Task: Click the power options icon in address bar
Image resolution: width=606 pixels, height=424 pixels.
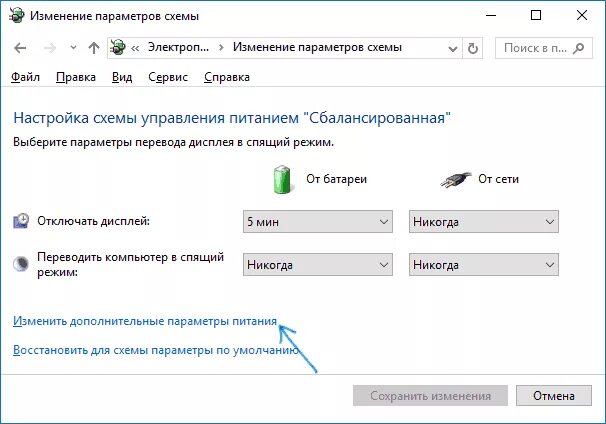Action: click(x=118, y=48)
